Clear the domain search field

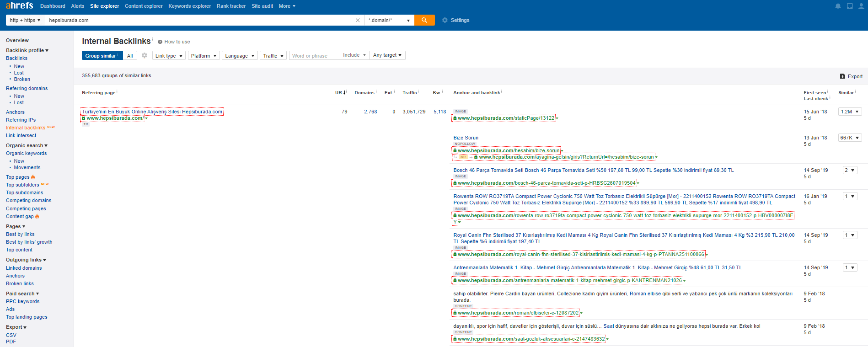[x=358, y=20]
